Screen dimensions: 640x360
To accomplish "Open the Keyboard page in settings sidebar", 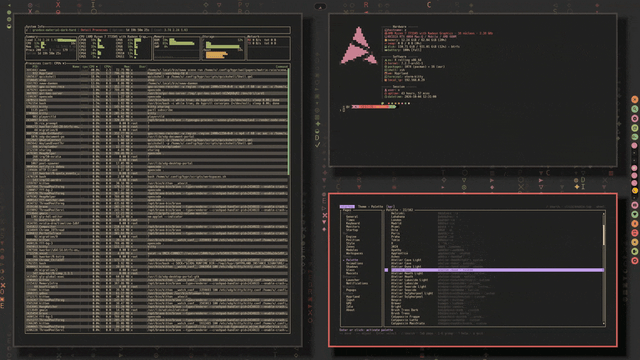I will 353,223.
